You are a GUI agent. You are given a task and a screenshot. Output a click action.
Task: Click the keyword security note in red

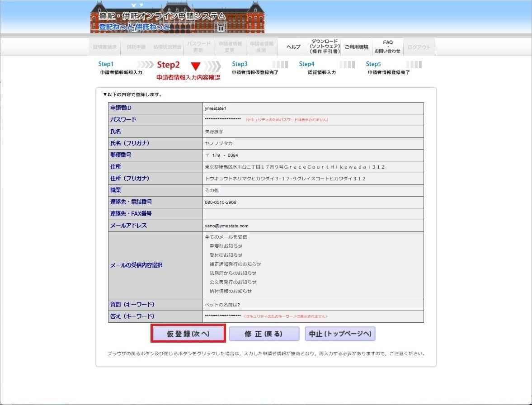286,316
